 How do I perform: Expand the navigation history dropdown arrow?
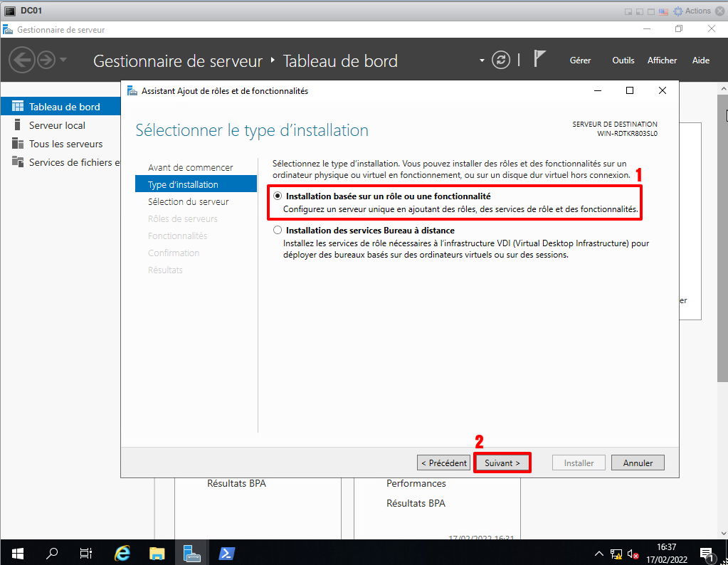(x=63, y=60)
